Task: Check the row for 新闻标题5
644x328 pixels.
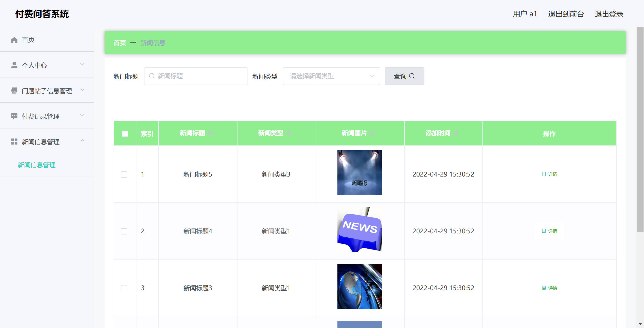Action: coord(124,174)
